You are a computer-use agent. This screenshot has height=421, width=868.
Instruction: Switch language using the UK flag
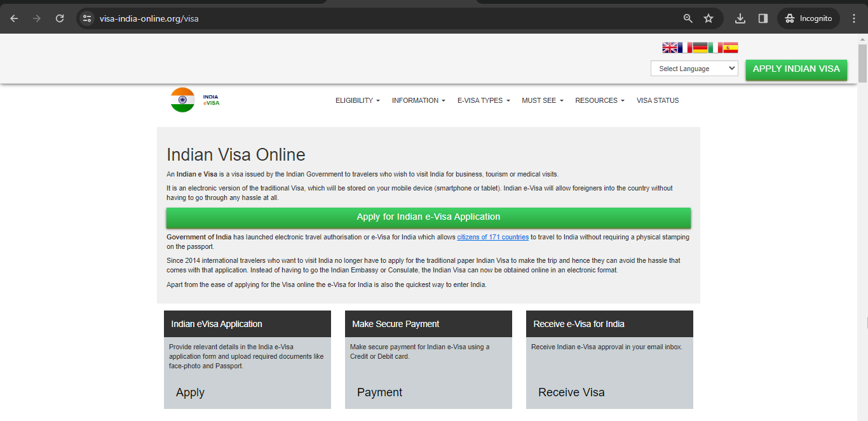point(670,48)
